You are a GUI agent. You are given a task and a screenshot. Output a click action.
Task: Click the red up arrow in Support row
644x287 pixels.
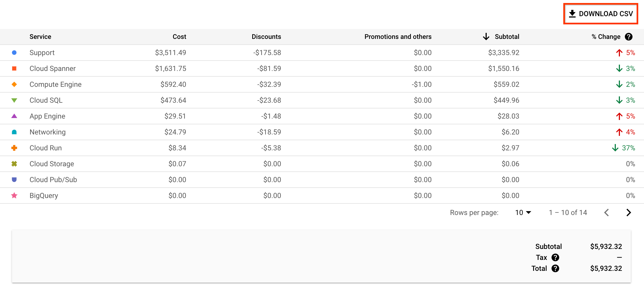619,53
